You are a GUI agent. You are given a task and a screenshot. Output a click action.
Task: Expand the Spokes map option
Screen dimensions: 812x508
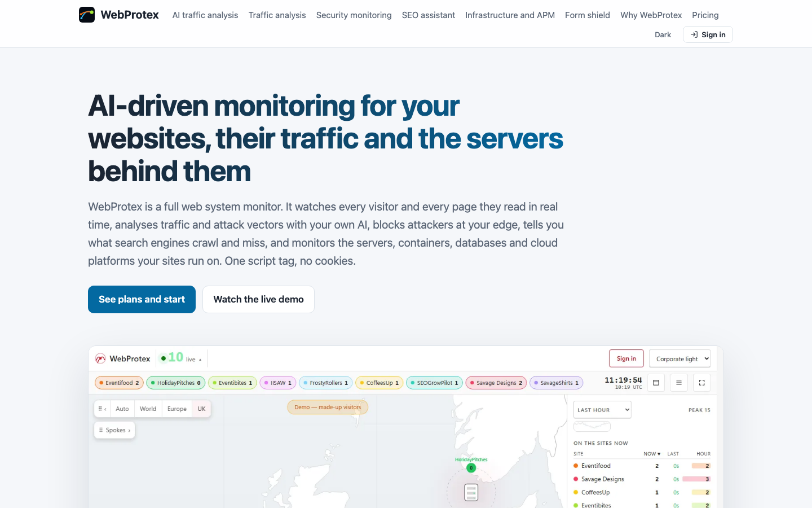pos(114,430)
